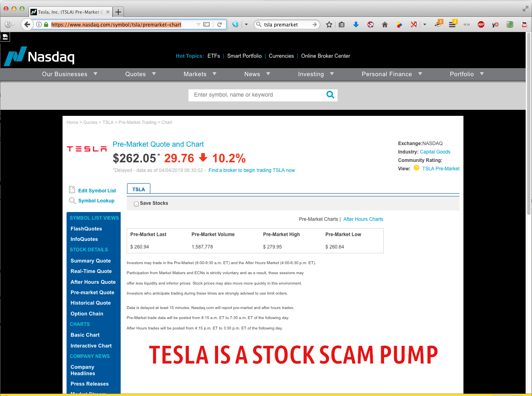
Task: Open Markets in the nav bar
Action: click(x=195, y=74)
